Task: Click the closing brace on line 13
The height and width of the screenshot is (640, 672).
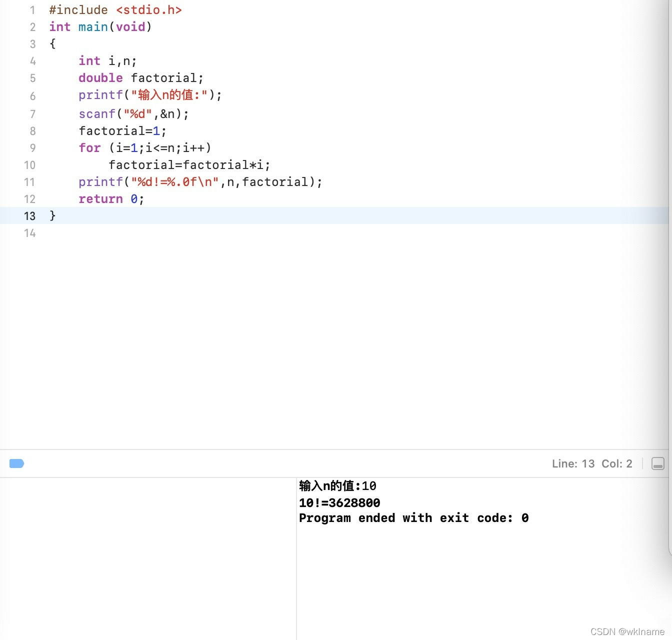Action: (x=52, y=216)
